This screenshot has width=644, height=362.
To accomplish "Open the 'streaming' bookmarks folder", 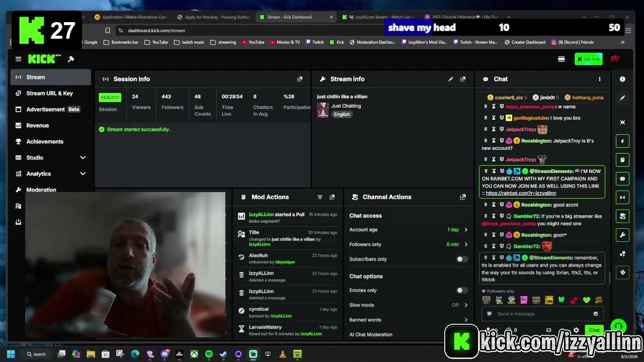I will tap(223, 42).
